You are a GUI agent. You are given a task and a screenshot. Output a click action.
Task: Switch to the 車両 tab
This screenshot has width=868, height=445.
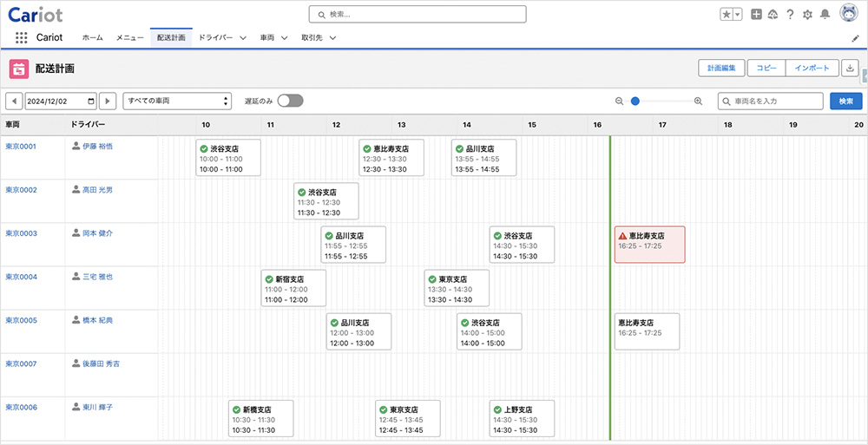(x=268, y=38)
